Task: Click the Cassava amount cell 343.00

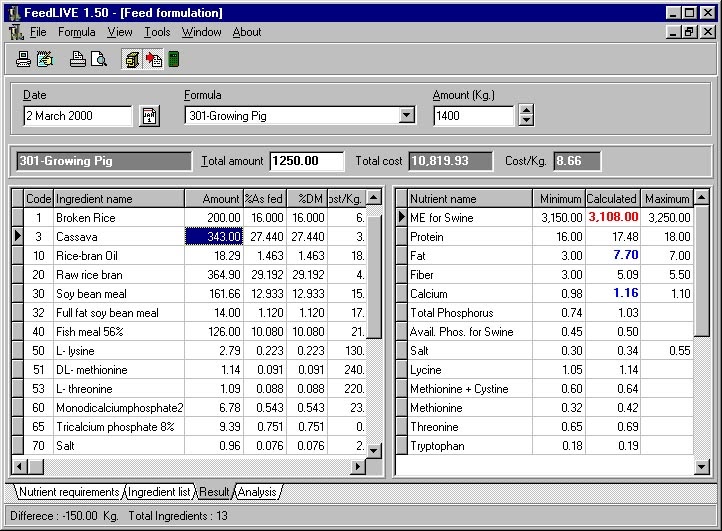Action: 214,237
